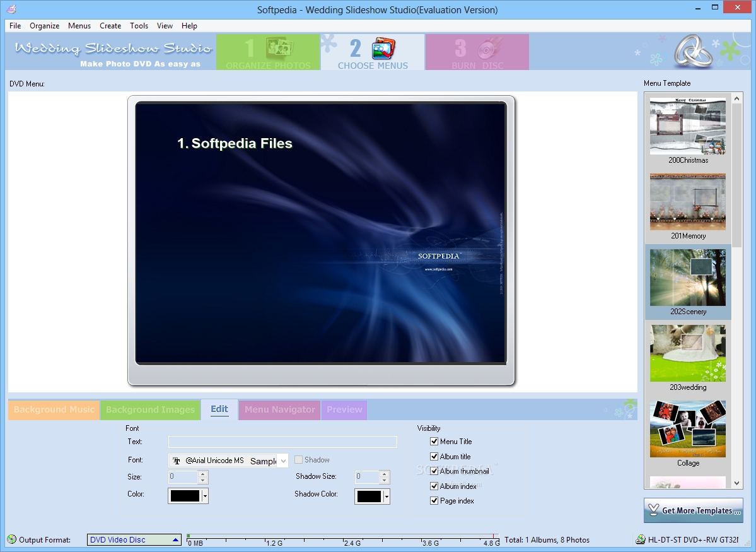This screenshot has height=552, width=756.
Task: Toggle the Menu Title visibility checkbox
Action: pos(434,441)
